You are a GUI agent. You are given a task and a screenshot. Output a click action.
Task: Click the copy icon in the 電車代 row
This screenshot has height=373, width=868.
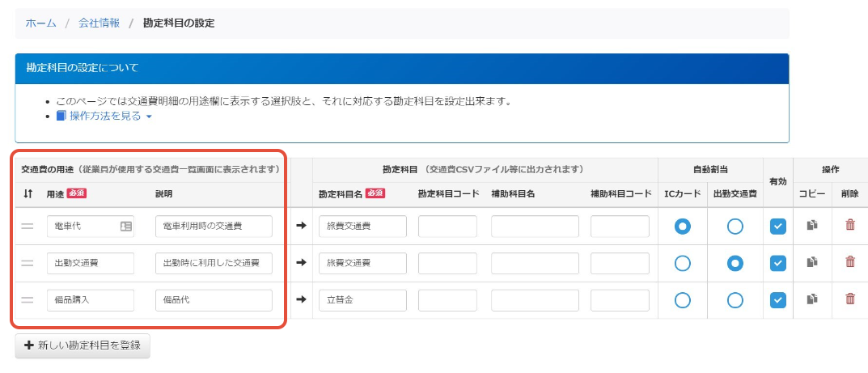tap(812, 225)
